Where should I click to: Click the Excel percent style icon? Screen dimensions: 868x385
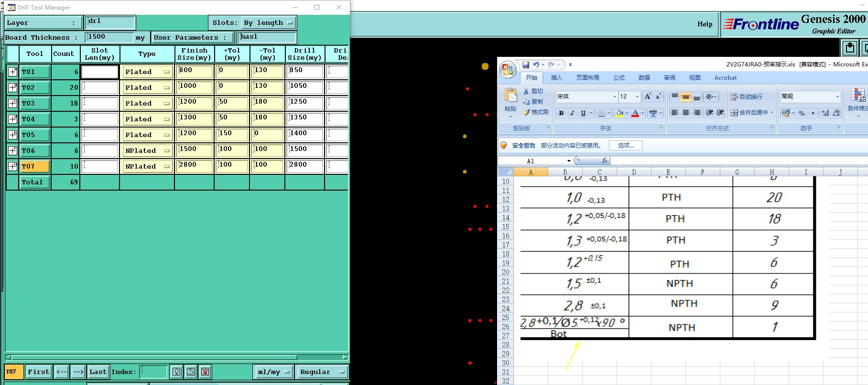(802, 113)
